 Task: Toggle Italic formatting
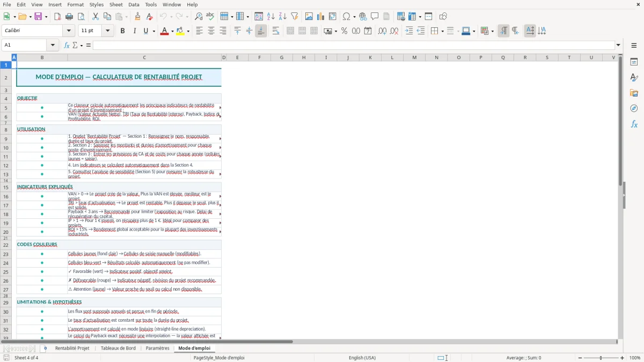pos(134,31)
